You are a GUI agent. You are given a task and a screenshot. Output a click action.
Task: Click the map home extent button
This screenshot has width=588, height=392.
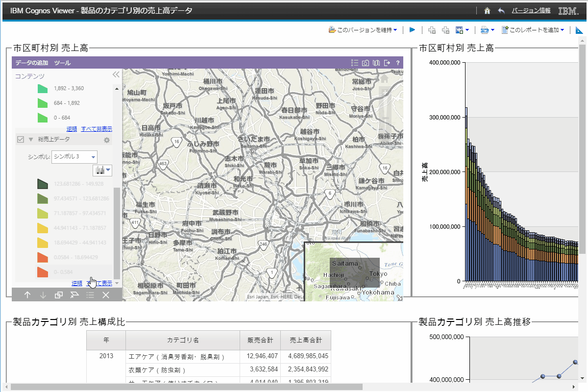(x=385, y=78)
